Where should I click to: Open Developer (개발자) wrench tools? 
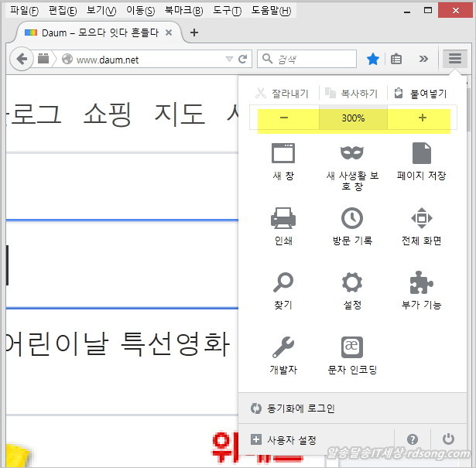283,347
